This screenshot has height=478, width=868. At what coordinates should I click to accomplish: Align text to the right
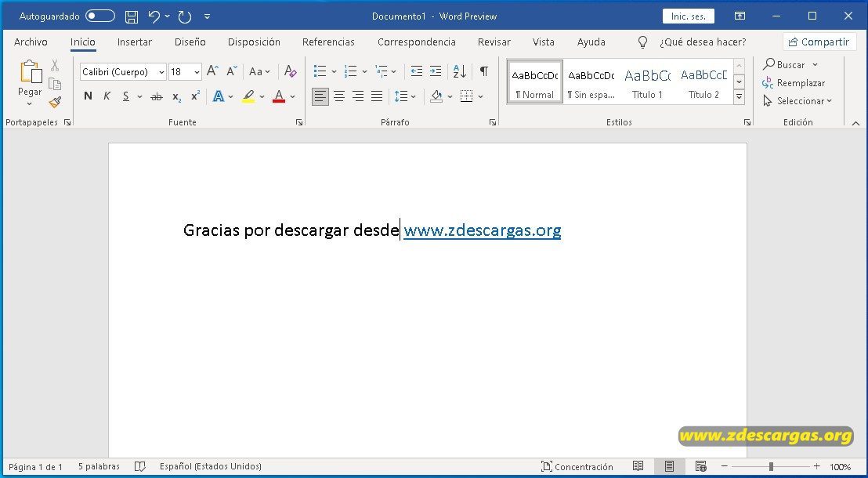click(358, 96)
